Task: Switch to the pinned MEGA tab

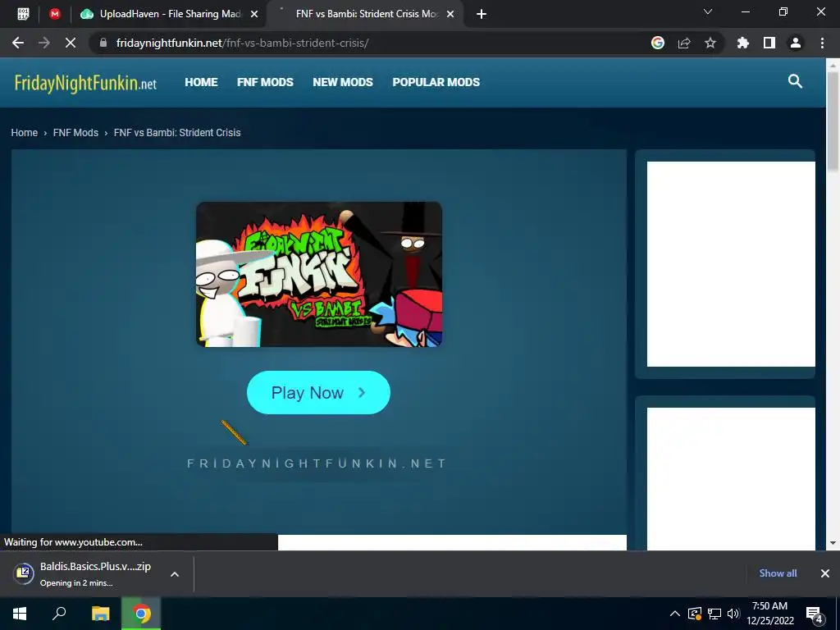Action: tap(55, 14)
